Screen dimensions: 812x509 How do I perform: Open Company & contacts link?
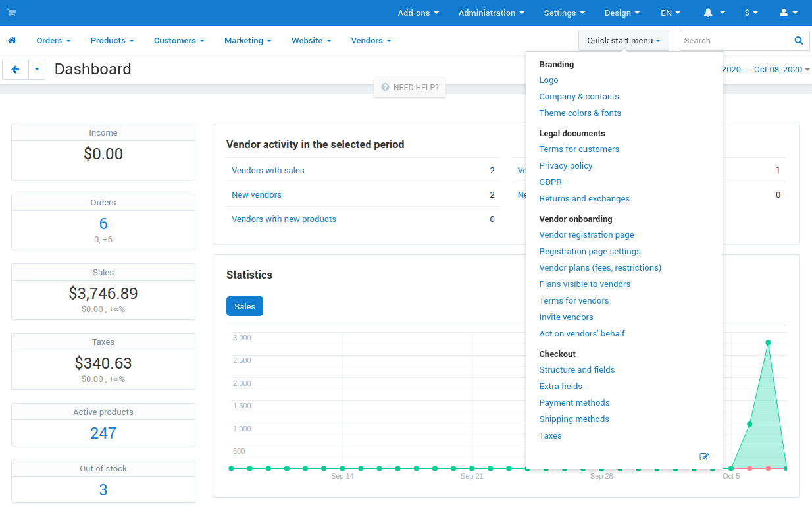(579, 97)
